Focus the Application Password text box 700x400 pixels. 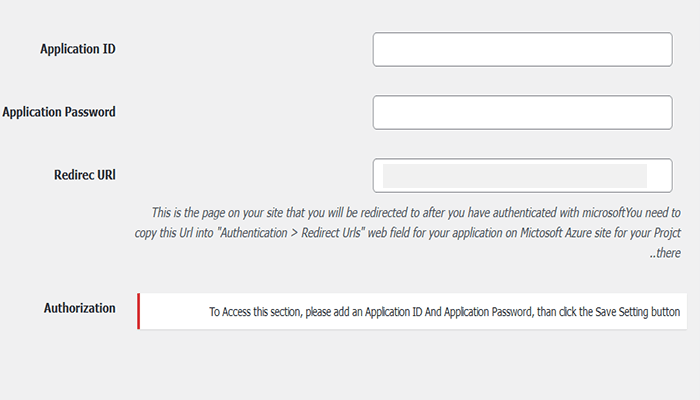pyautogui.click(x=522, y=112)
